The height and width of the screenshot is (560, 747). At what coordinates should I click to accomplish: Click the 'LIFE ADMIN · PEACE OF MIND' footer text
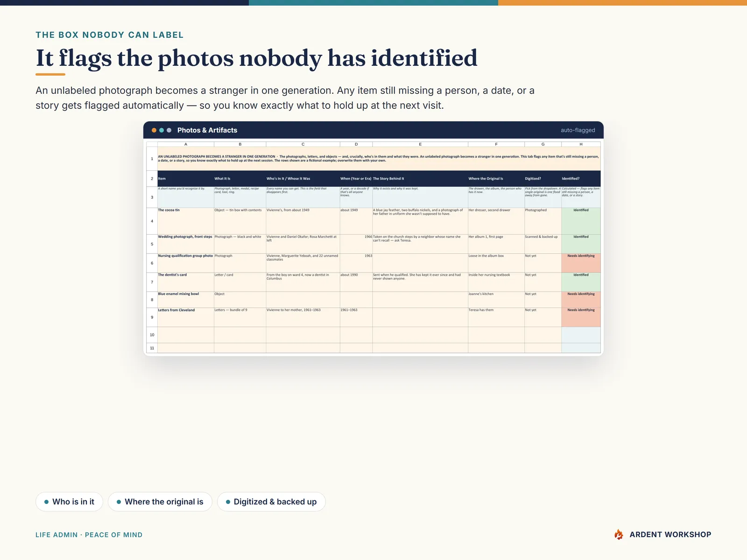(89, 535)
